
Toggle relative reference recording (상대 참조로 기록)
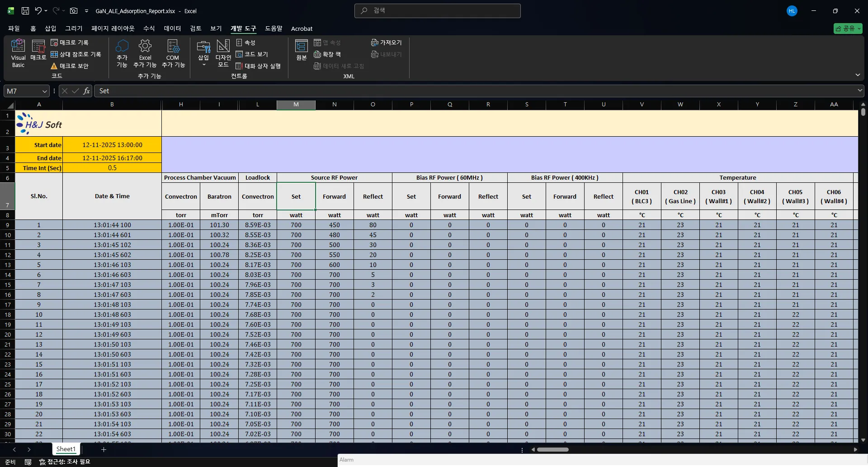[x=76, y=54]
